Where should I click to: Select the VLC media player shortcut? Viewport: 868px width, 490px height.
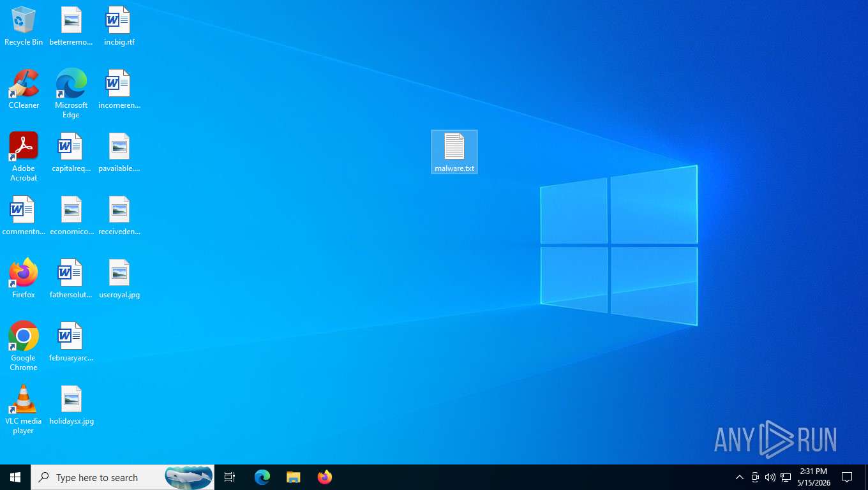(24, 410)
